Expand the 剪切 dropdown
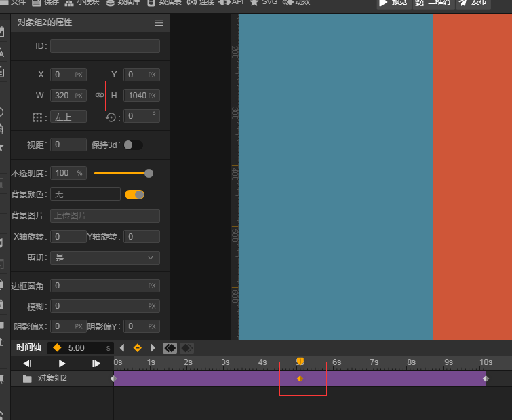The width and height of the screenshot is (512, 420). pyautogui.click(x=105, y=258)
